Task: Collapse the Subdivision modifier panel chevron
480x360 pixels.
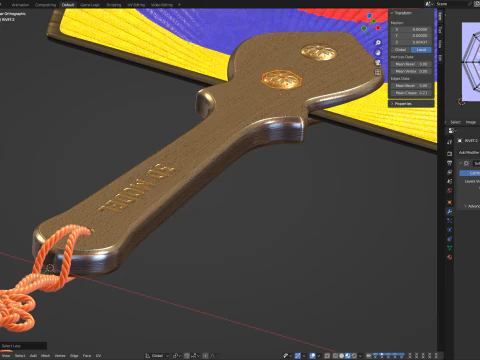Action: click(x=461, y=163)
